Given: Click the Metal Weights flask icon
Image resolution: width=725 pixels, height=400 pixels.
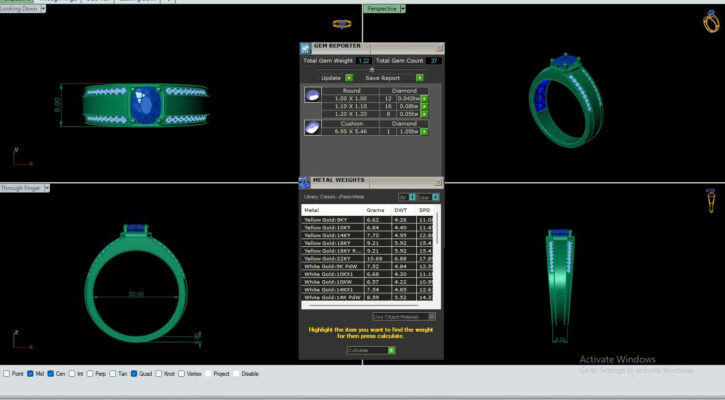Looking at the screenshot, I should [x=306, y=181].
